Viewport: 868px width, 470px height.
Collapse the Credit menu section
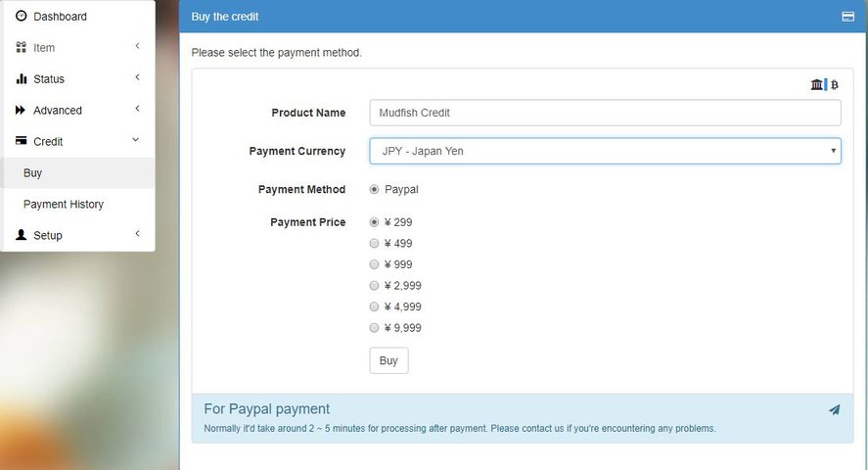tap(136, 139)
